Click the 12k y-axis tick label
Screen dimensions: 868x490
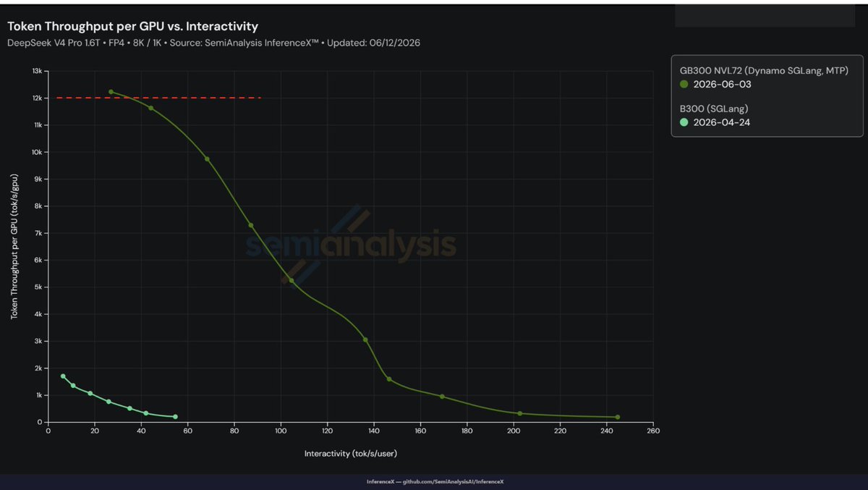pos(38,98)
